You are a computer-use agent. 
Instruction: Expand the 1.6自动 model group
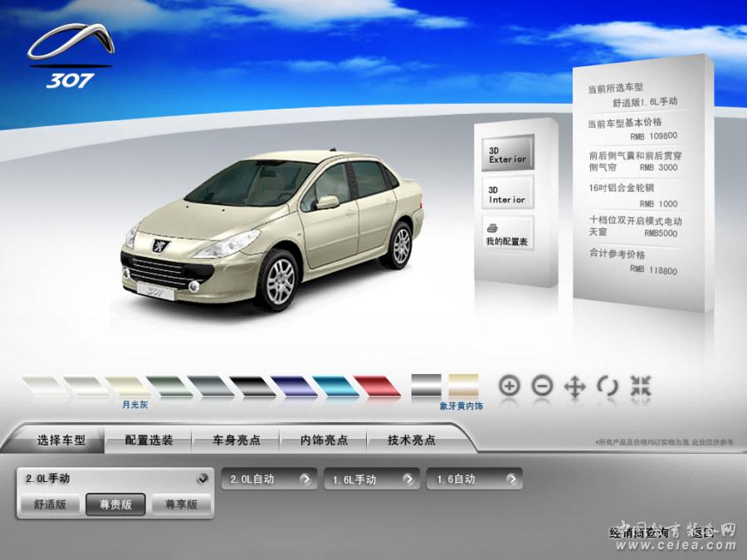pyautogui.click(x=474, y=479)
